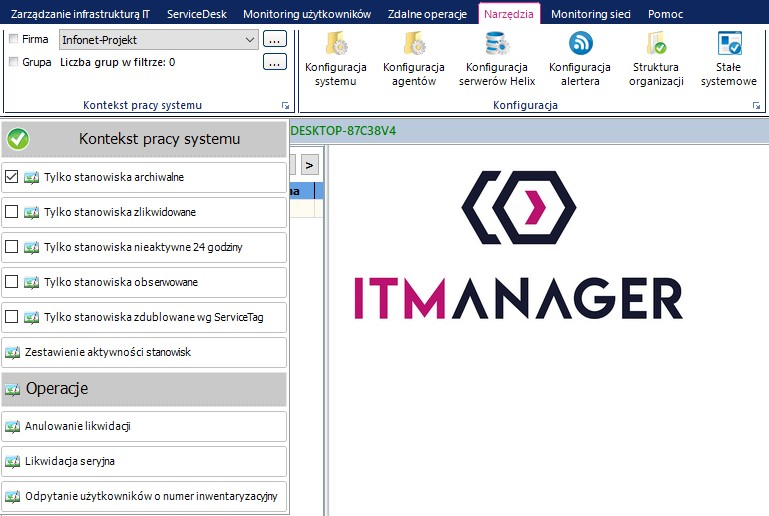
Task: Open Zarządzanie infrastrukturą IT tab
Action: point(80,14)
